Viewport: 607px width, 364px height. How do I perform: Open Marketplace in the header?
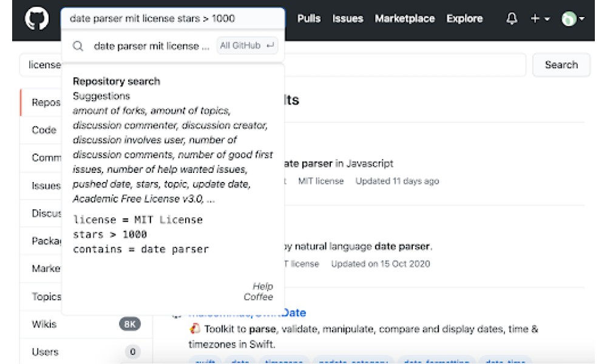pyautogui.click(x=404, y=18)
